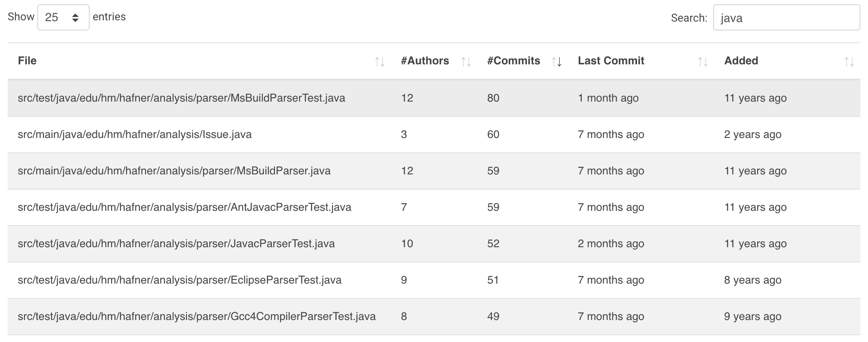Image resolution: width=868 pixels, height=342 pixels.
Task: Click the File column sort arrows icon
Action: coord(379,62)
